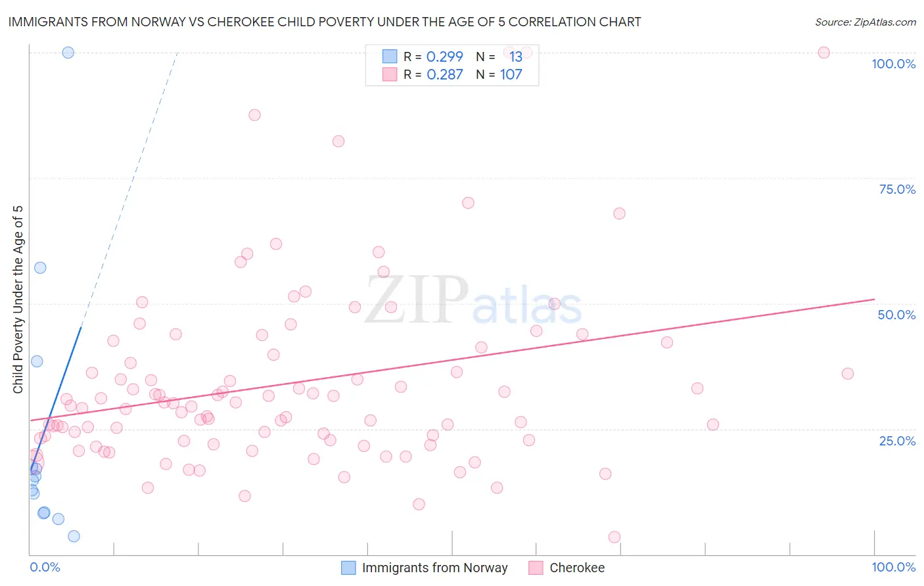Screen dimensions: 924x586
Task: Click the blue Immigrants from Norway legend swatch
Action: point(348,568)
